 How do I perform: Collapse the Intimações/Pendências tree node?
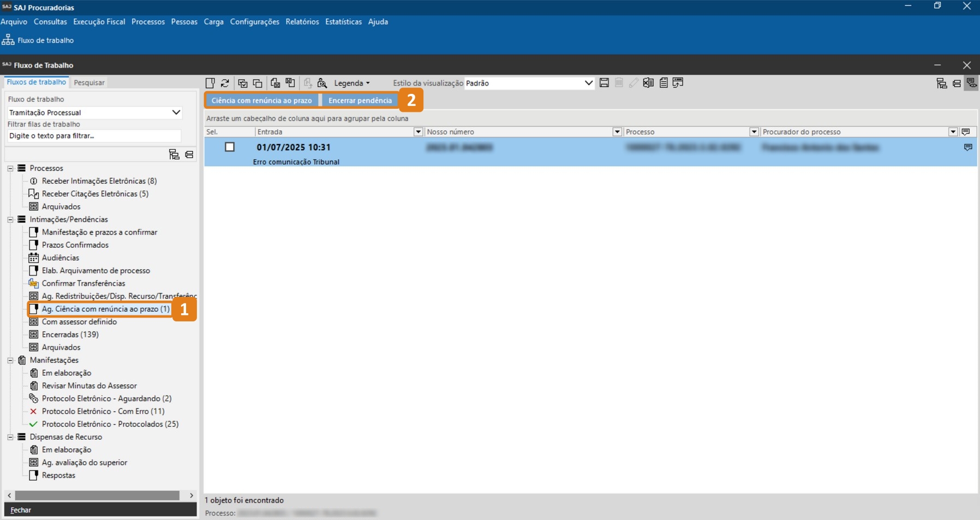point(10,219)
